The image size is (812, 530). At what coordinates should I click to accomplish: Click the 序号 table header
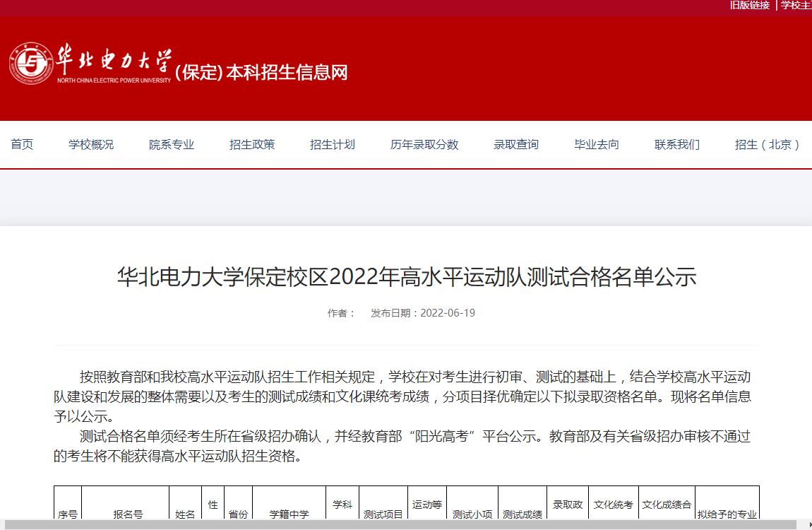point(68,514)
